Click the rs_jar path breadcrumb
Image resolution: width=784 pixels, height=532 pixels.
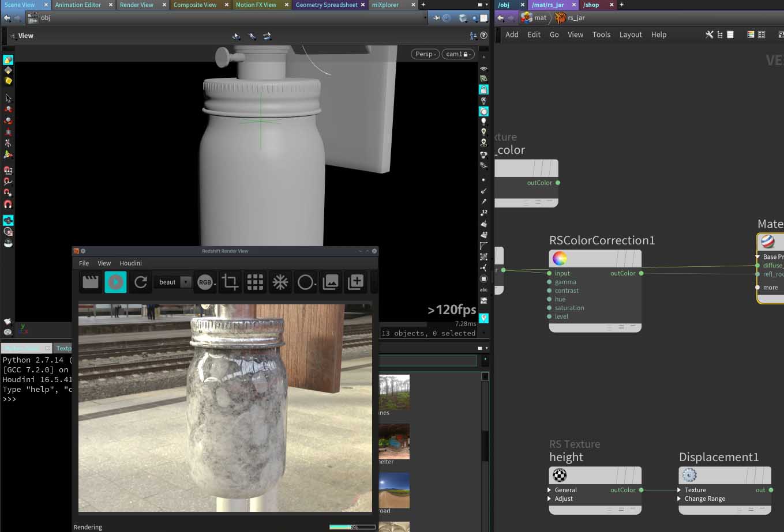(x=576, y=18)
